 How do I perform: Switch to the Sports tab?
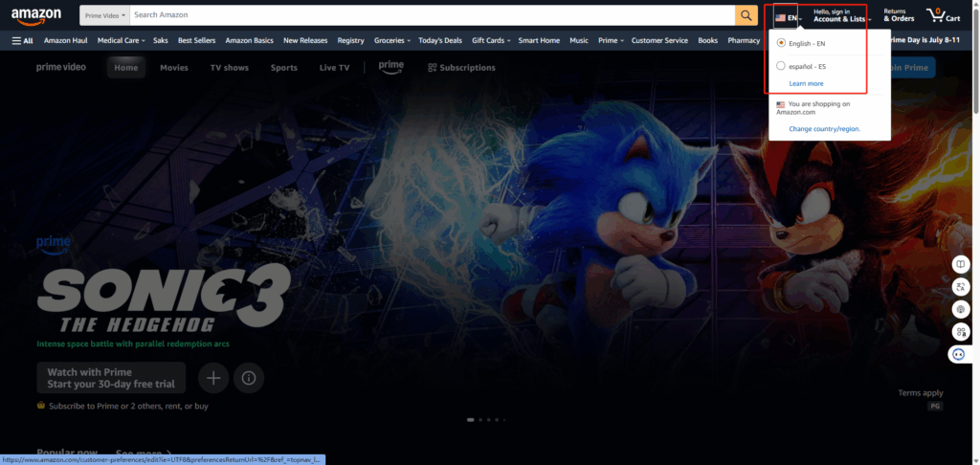click(x=283, y=68)
